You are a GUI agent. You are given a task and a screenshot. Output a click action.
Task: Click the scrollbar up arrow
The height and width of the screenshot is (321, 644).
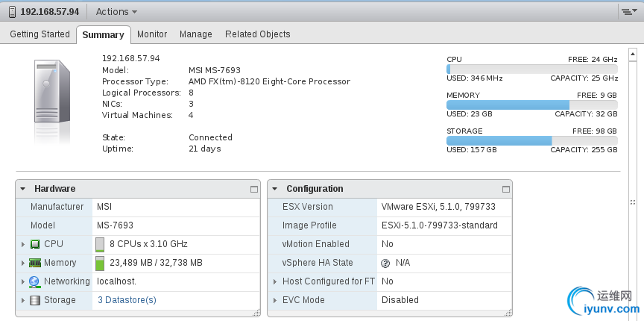632,53
